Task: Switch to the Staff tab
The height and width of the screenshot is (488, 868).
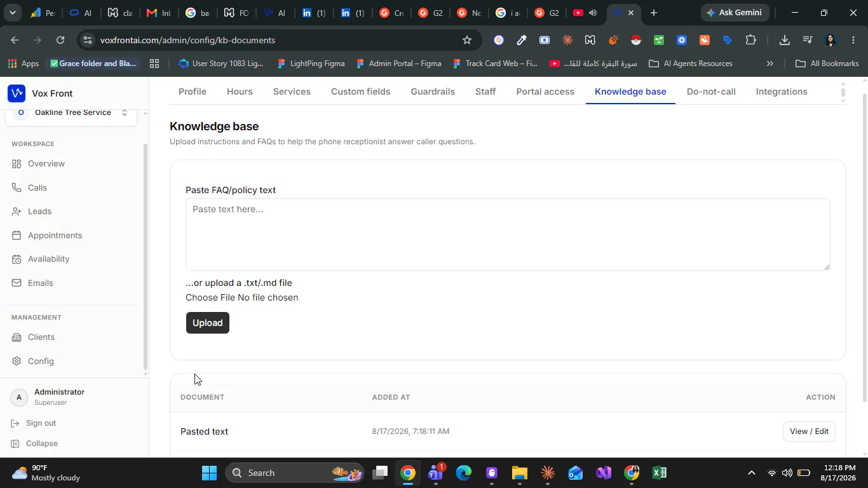Action: pos(485,91)
